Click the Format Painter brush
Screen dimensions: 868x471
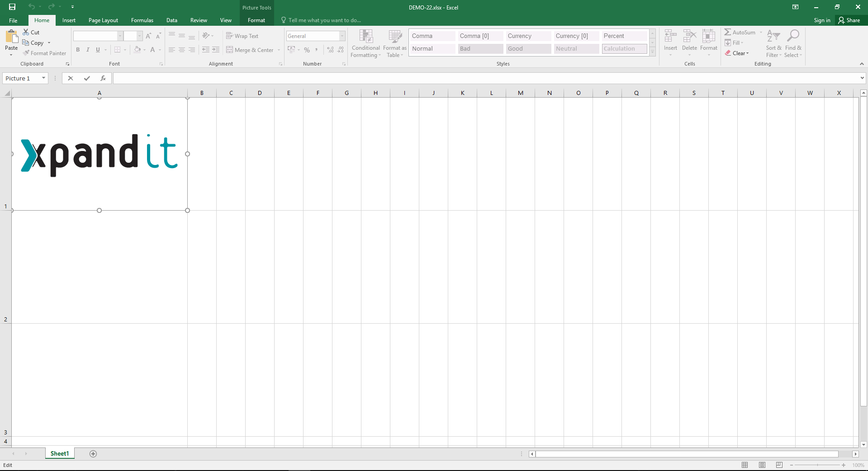coord(27,53)
